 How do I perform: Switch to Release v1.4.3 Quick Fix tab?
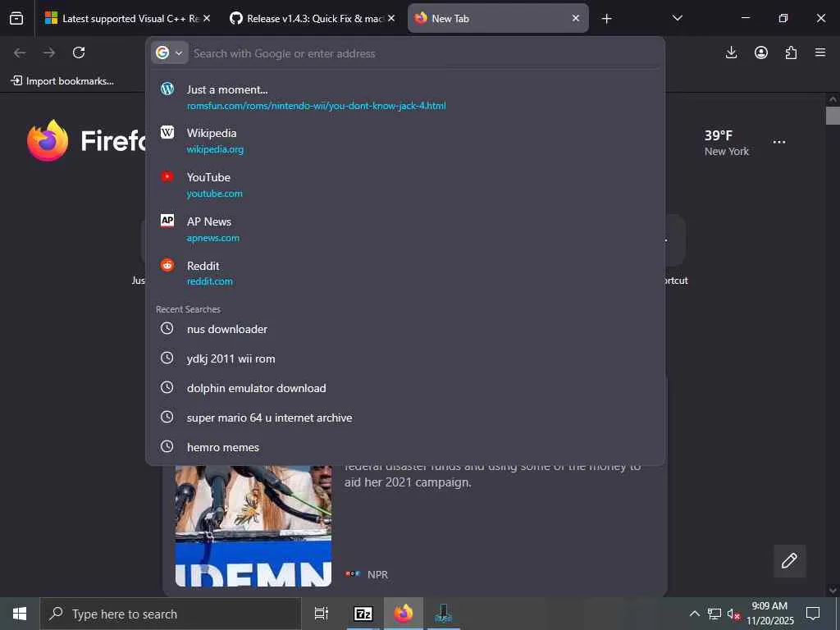tap(313, 18)
